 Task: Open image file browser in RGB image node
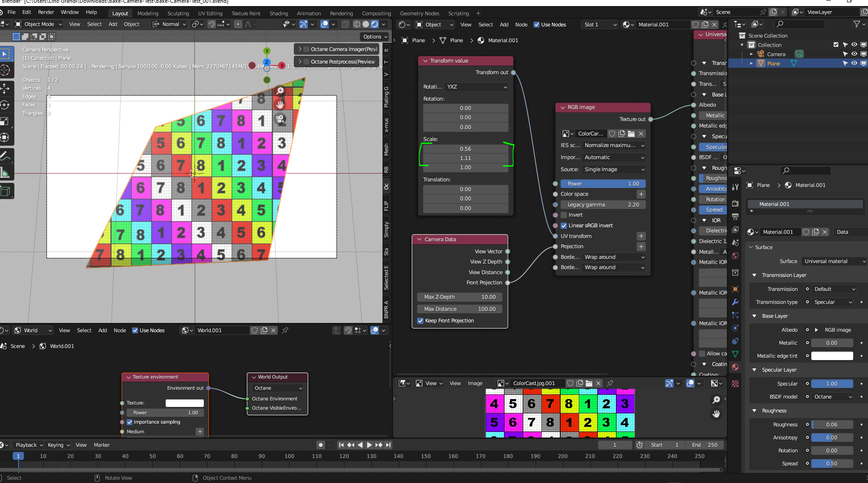click(631, 134)
